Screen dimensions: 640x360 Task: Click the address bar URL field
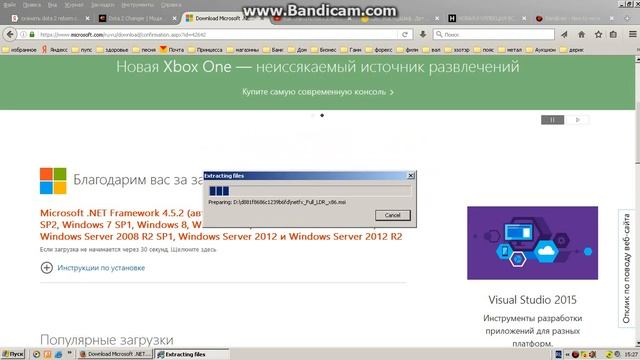pos(218,35)
